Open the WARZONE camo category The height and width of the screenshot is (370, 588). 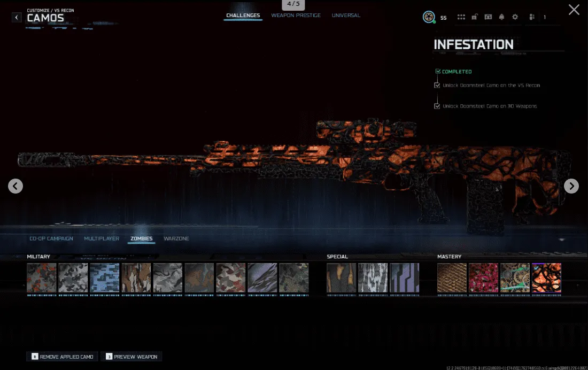coord(176,238)
